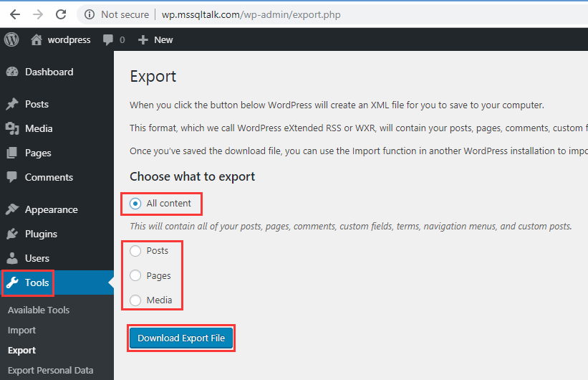
Task: Click the Media icon in sidebar
Action: 12,128
